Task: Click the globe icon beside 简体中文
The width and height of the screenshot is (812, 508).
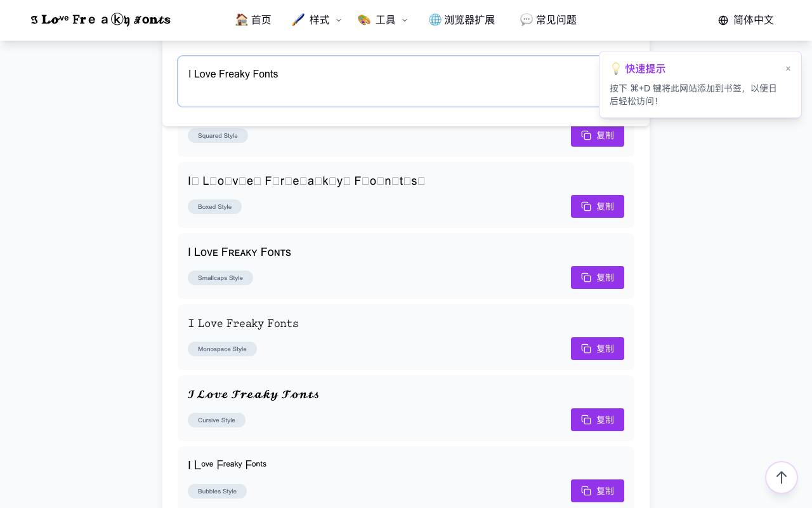Action: click(x=723, y=20)
